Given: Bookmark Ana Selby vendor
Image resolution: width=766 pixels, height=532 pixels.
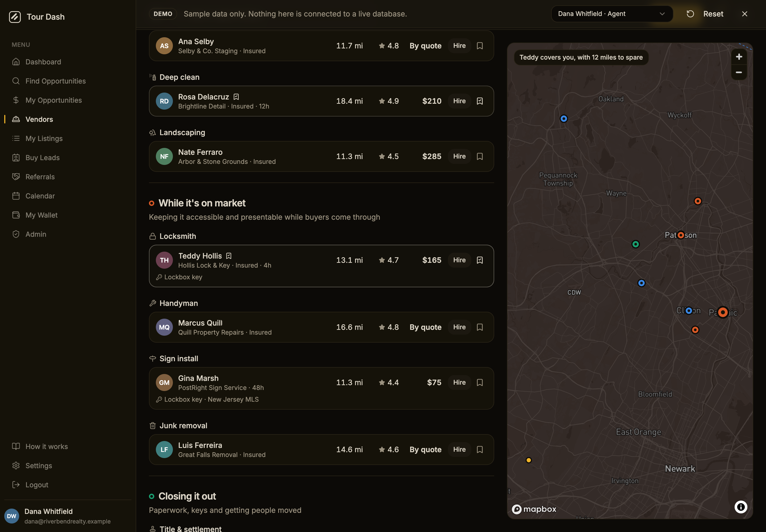Looking at the screenshot, I should coord(480,46).
